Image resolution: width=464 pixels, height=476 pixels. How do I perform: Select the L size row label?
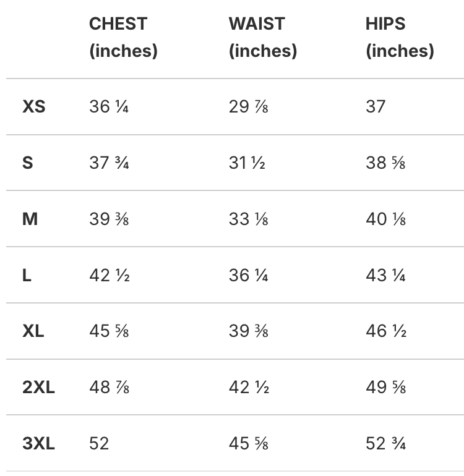27,276
